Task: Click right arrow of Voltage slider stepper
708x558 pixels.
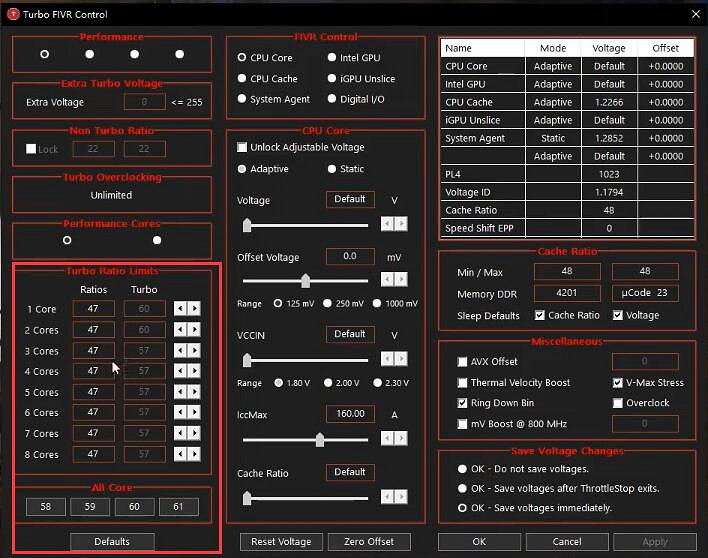Action: [x=401, y=225]
